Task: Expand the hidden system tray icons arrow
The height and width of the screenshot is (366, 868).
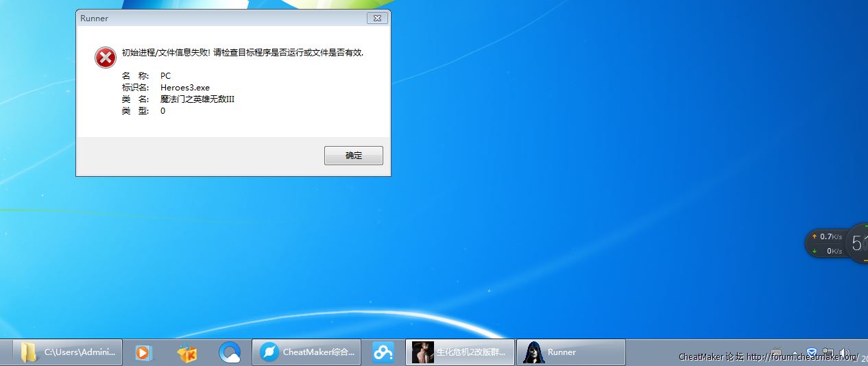Action: point(795,352)
